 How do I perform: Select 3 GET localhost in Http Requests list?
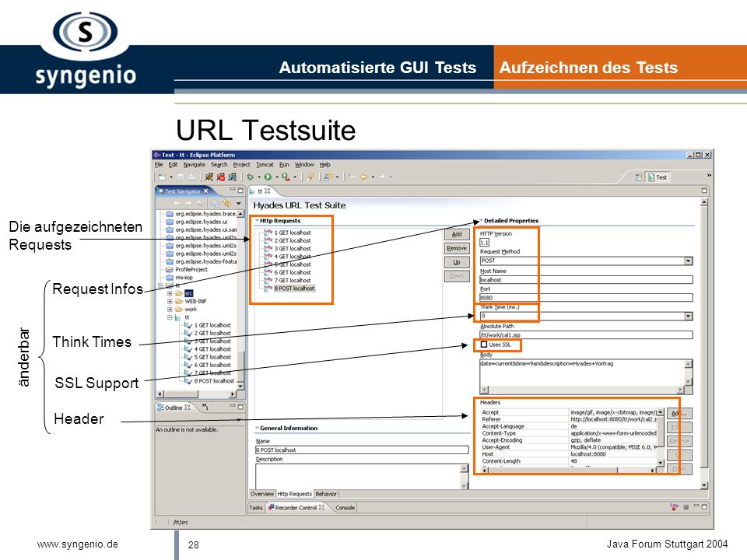coord(292,249)
